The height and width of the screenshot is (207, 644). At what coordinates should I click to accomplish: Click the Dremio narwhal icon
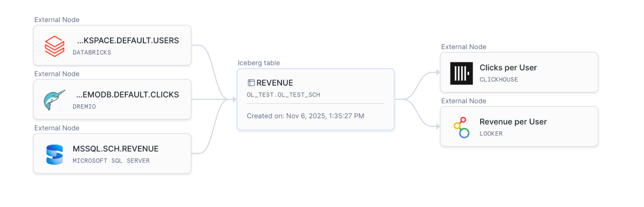(x=54, y=99)
